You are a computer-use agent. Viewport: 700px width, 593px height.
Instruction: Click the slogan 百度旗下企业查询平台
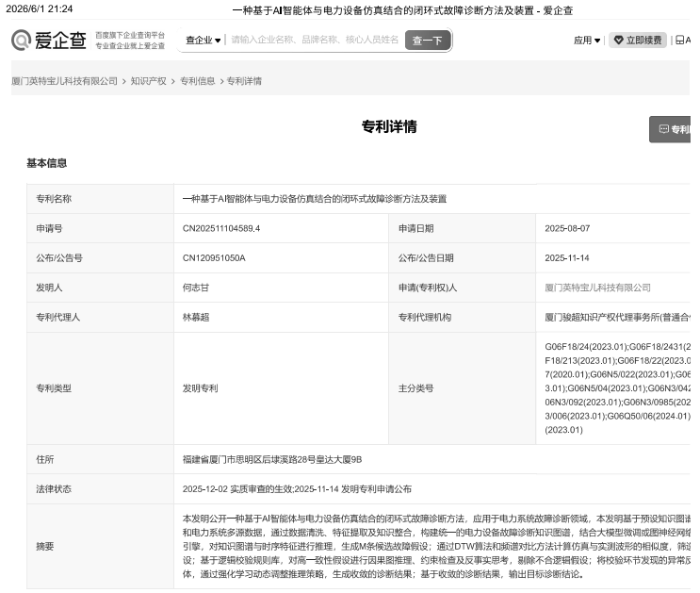(x=130, y=35)
